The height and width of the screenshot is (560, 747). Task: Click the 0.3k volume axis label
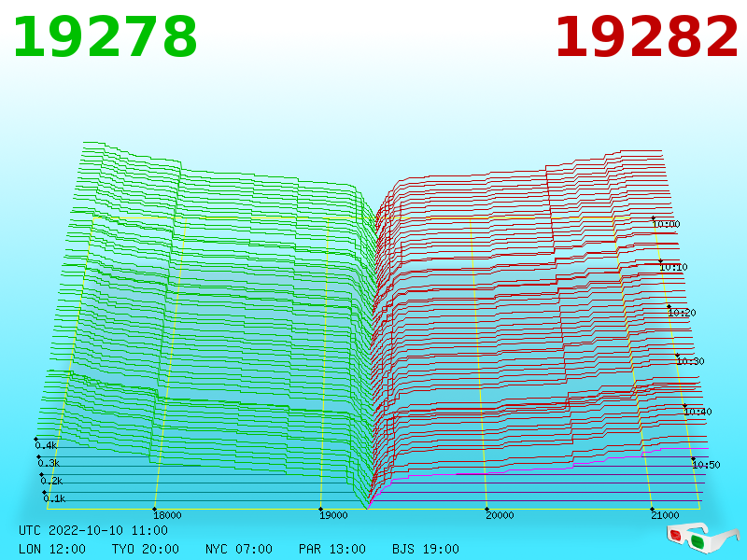[49, 463]
